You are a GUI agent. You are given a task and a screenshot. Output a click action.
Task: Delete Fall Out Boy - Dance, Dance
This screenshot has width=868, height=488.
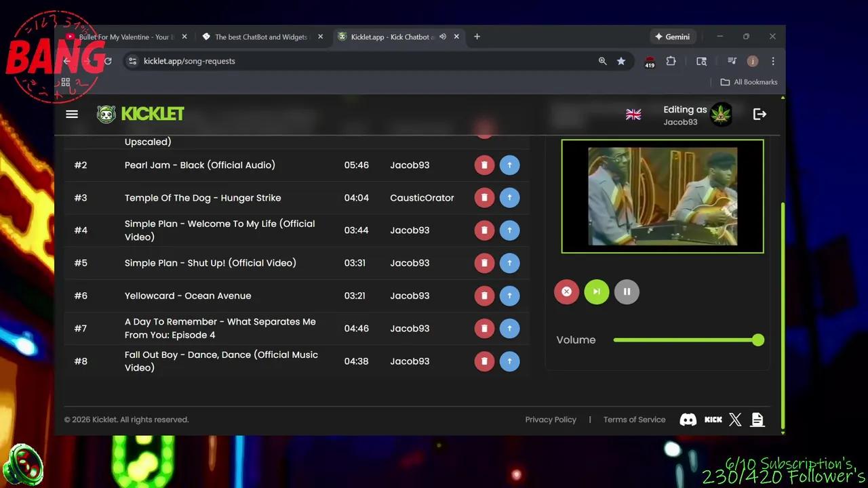tap(484, 361)
